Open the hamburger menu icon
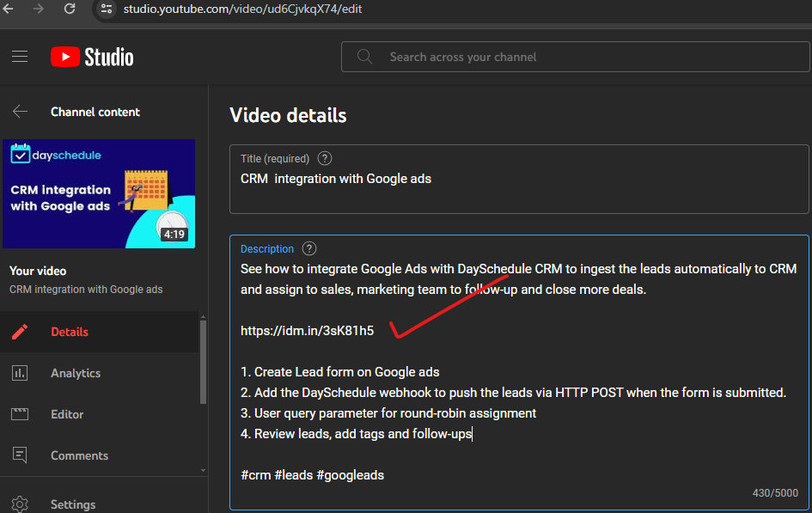This screenshot has height=513, width=812. tap(20, 57)
